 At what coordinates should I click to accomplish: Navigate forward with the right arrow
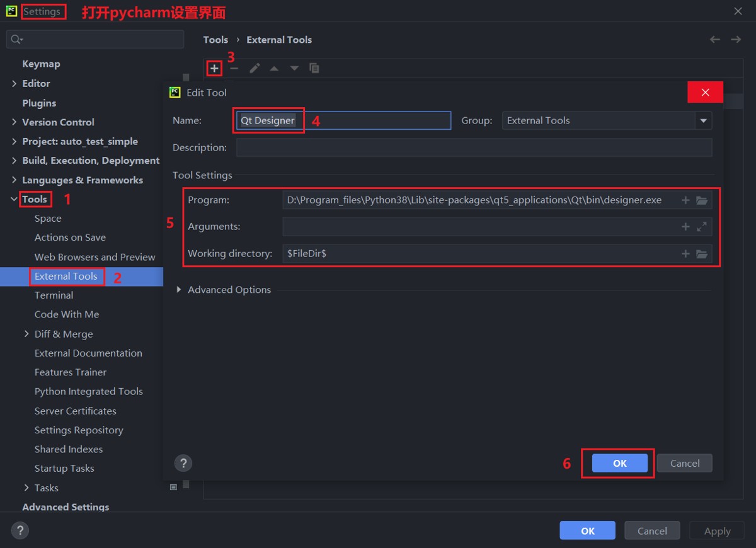point(736,40)
